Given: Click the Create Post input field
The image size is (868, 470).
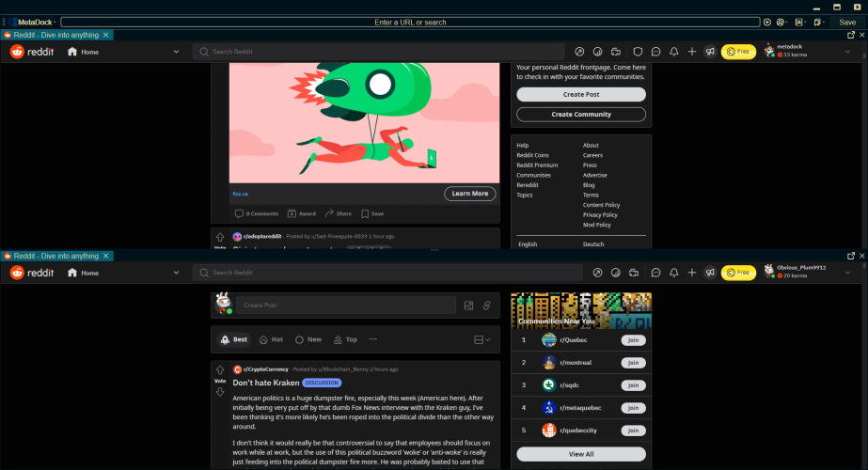Looking at the screenshot, I should (346, 305).
